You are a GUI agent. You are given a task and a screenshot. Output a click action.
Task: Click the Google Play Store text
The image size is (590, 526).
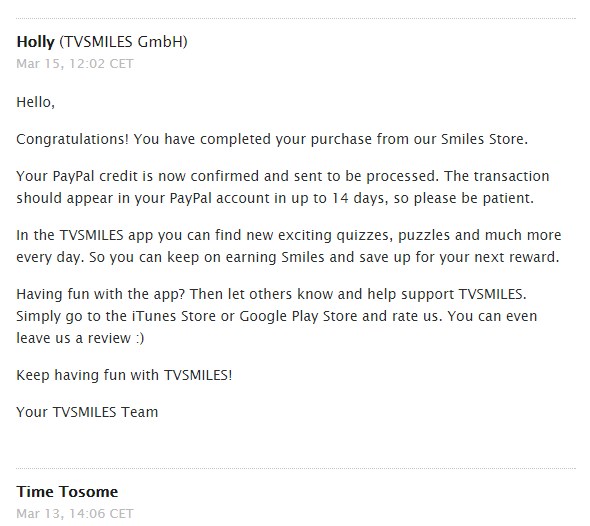click(x=298, y=316)
